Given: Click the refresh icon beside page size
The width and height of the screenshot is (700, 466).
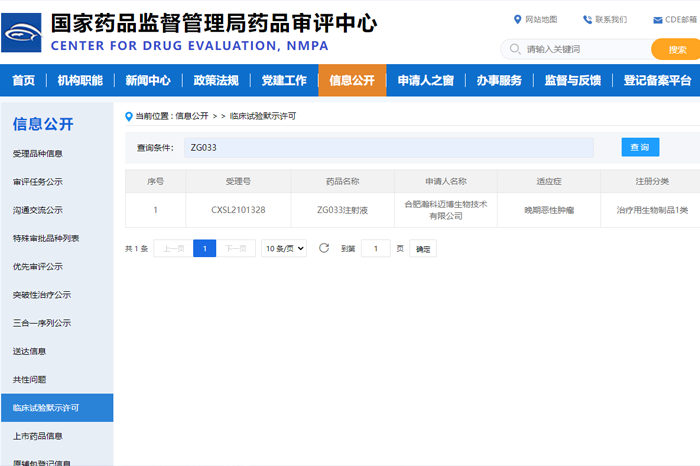Looking at the screenshot, I should point(323,248).
